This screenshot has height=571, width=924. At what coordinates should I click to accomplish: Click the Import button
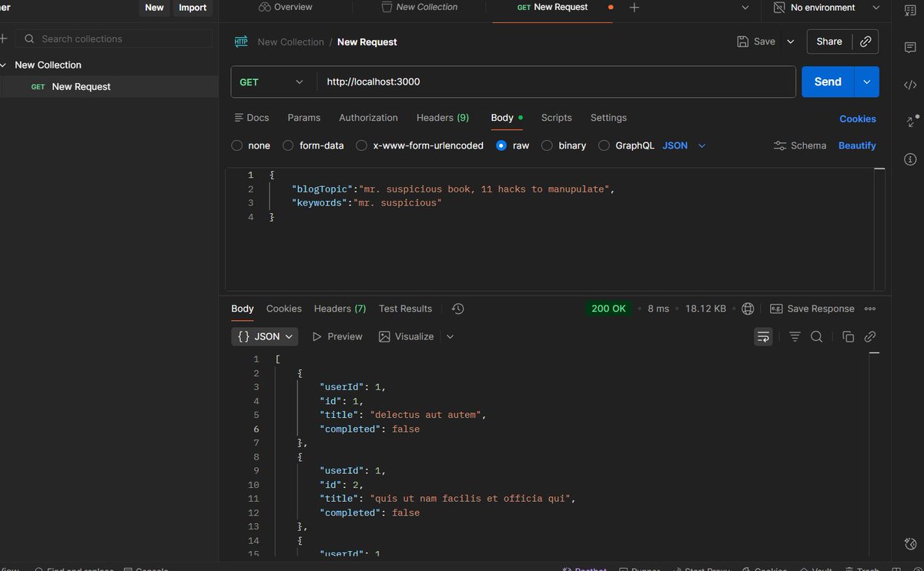coord(193,8)
